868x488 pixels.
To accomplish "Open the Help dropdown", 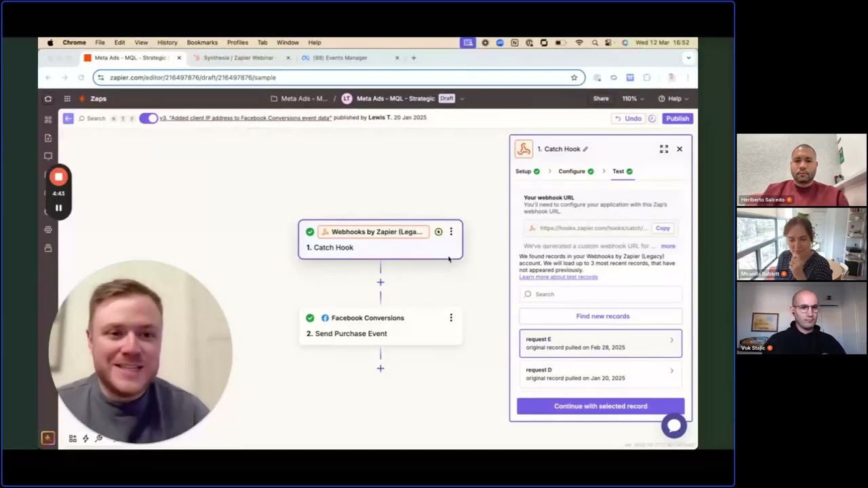I will tap(673, 98).
